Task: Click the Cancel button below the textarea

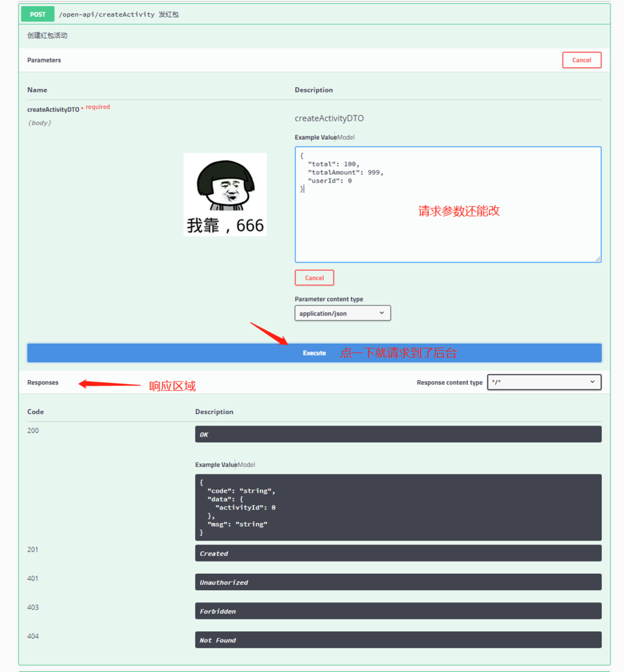Action: (314, 278)
